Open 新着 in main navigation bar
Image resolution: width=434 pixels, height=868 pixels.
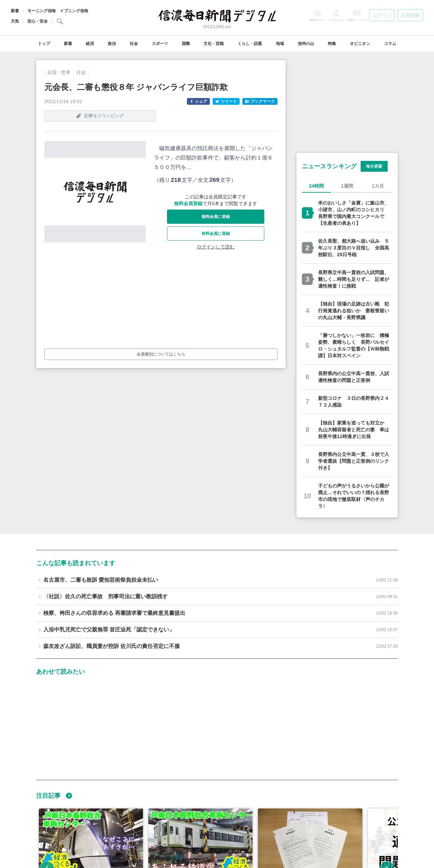coord(68,44)
